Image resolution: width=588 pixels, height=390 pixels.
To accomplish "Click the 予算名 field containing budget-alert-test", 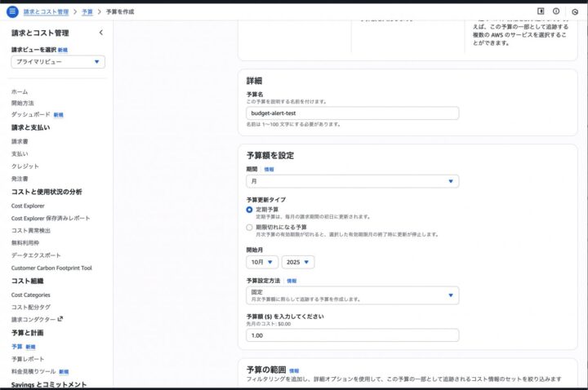I will tap(352, 113).
